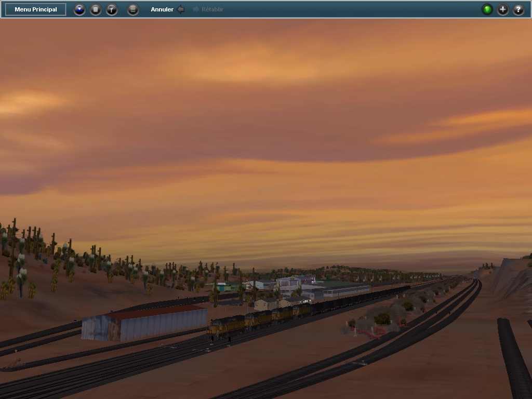Viewport: 532px width, 399px height.
Task: Open the document panel icon in the toolbar
Action: tap(96, 9)
